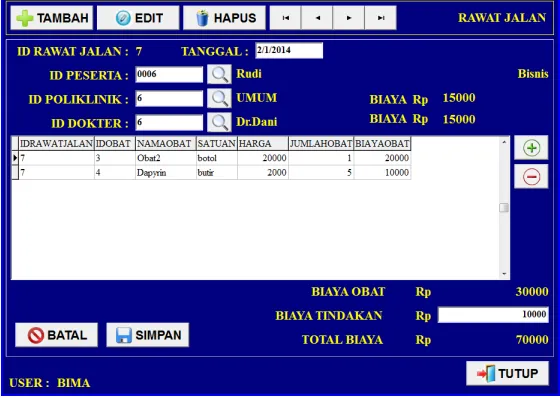Click the BATAL cancel button
Viewport: 560px width, 398px height.
[56, 335]
